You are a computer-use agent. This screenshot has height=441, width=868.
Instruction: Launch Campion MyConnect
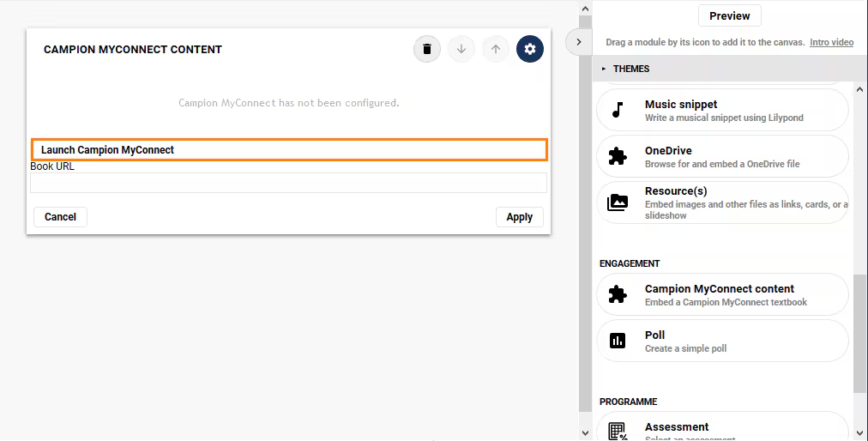tap(289, 150)
